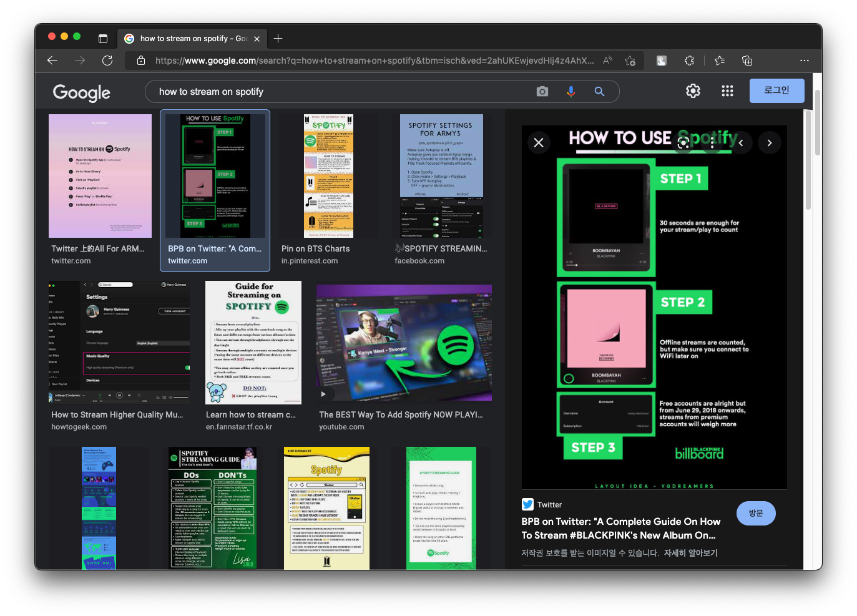Click the 방문 visit button
857x616 pixels.
click(x=756, y=513)
